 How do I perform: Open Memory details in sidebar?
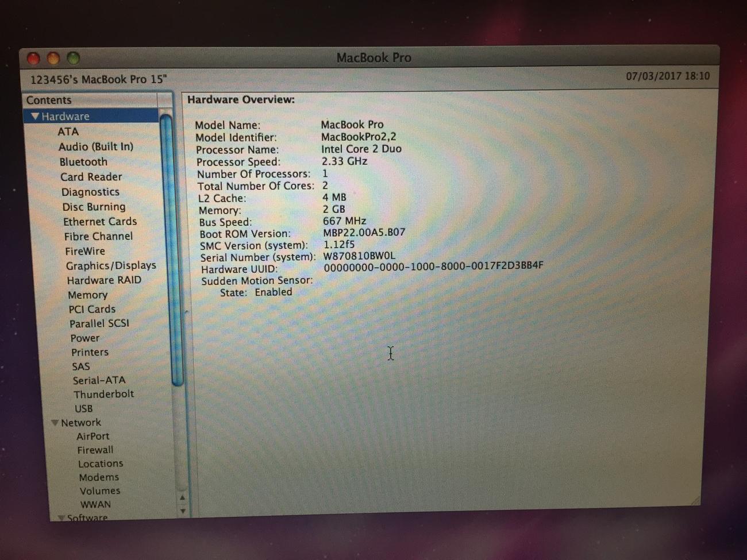[x=87, y=295]
